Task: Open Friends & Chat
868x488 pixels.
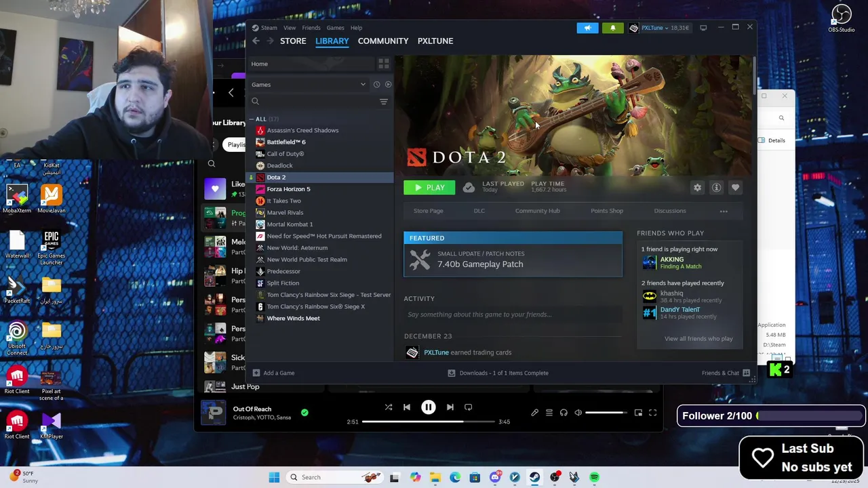Action: point(726,373)
